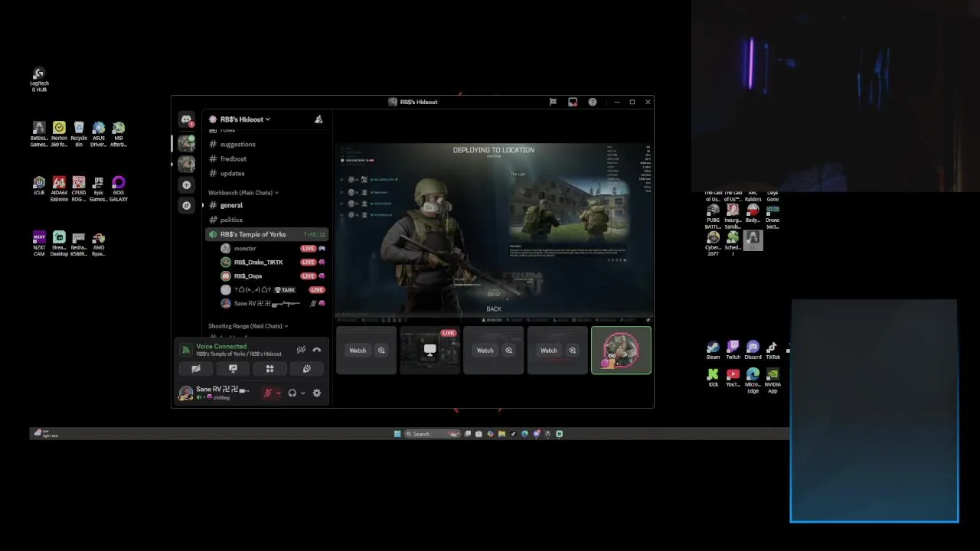Open Twitch desktop shortcut
The height and width of the screenshot is (551, 980).
733,350
